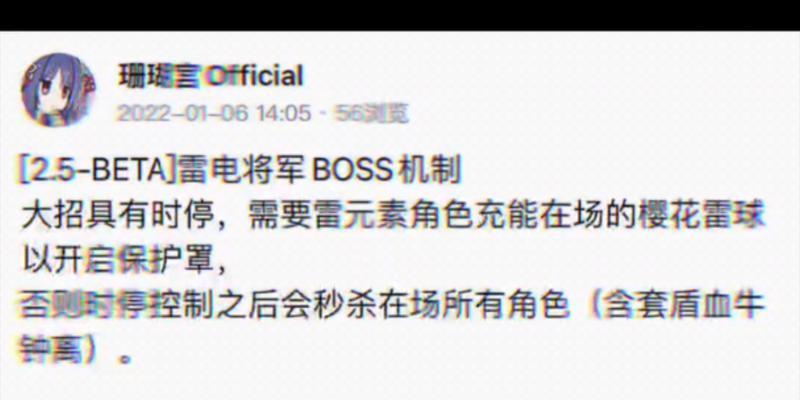This screenshot has width=800, height=400.
Task: Click the word 钟离 on last line
Action: (x=52, y=351)
